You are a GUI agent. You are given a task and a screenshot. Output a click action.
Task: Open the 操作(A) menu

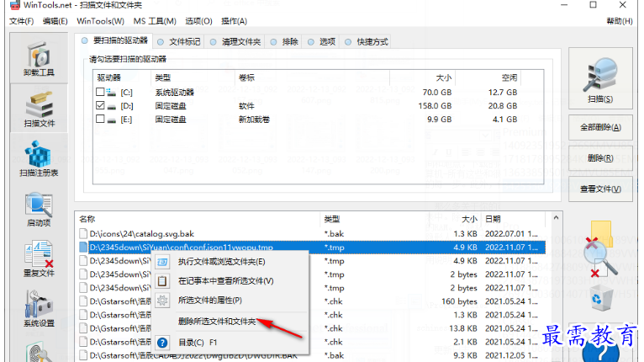pos(234,21)
